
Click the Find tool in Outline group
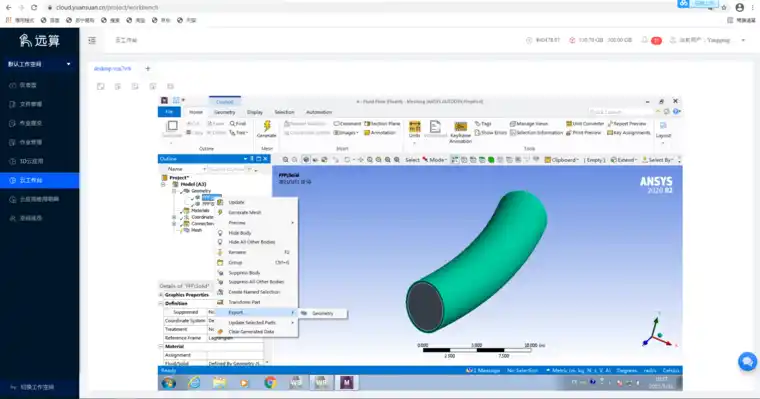pos(238,124)
